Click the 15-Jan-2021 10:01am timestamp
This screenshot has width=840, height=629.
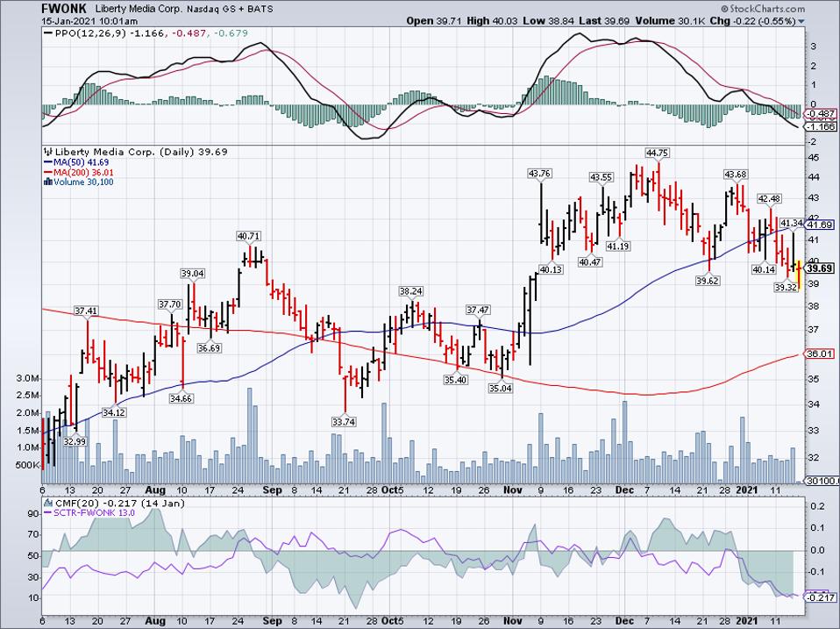pos(89,21)
